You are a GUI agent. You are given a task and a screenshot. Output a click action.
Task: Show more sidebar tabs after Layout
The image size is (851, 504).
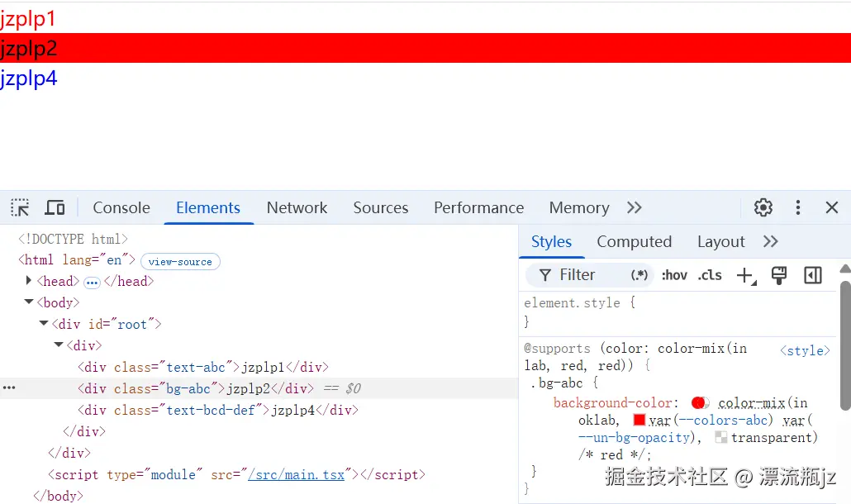tap(771, 241)
